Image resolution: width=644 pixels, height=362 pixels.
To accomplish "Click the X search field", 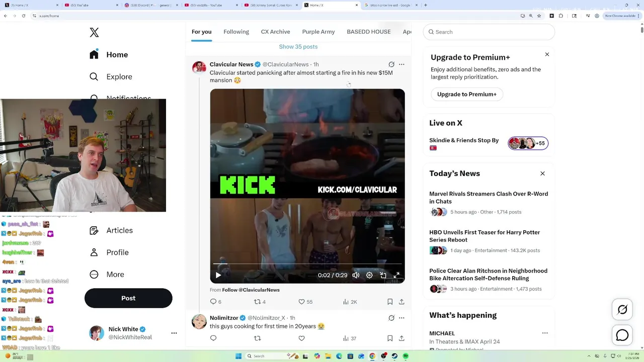I will pyautogui.click(x=489, y=32).
